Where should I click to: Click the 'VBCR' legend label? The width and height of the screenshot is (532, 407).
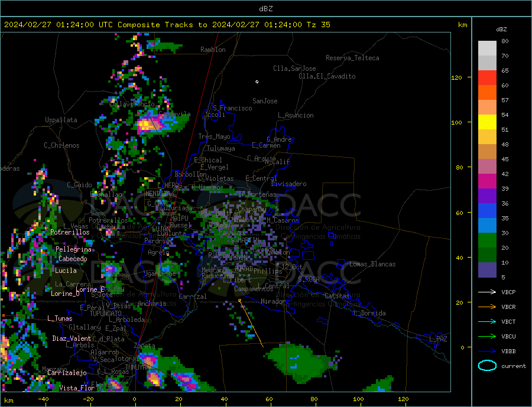508,307
